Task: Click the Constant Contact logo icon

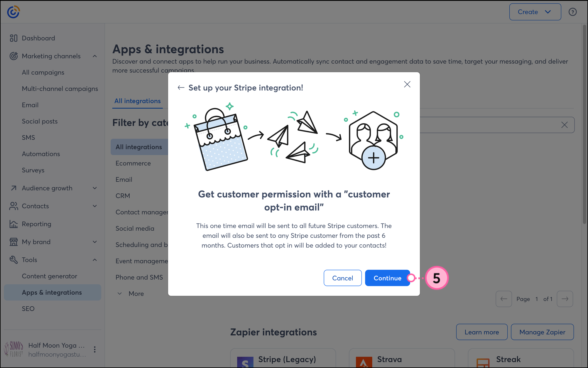Action: point(13,12)
